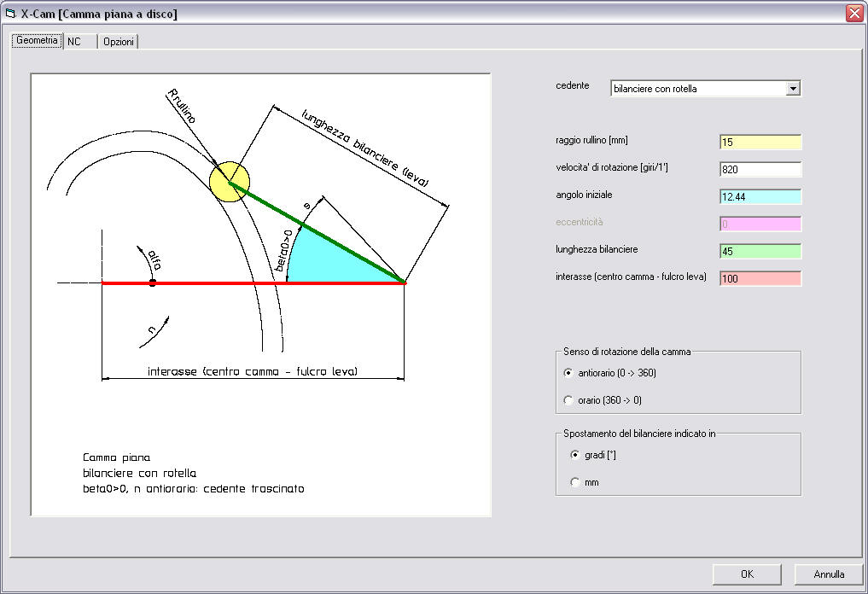868x594 pixels.
Task: Click the yellow roller circle in diagram
Action: [x=230, y=182]
